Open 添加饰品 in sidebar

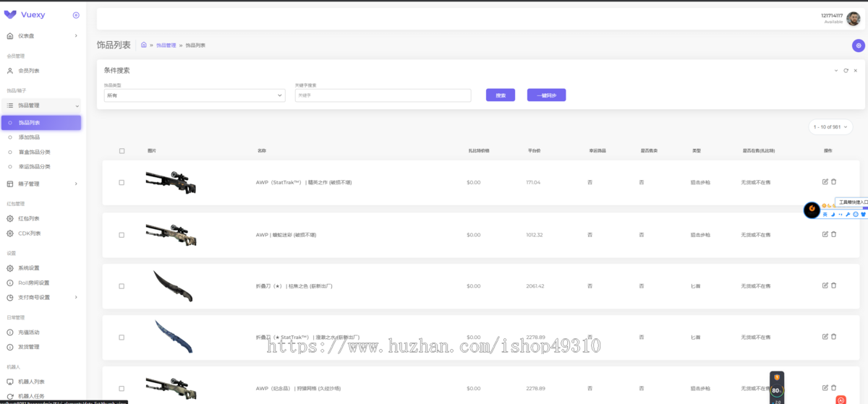[29, 137]
